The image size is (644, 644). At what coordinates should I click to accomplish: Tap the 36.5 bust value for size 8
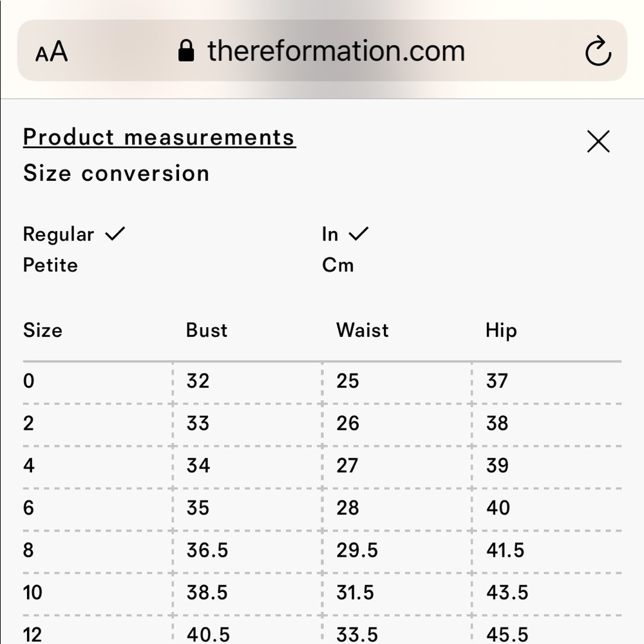coord(207,551)
